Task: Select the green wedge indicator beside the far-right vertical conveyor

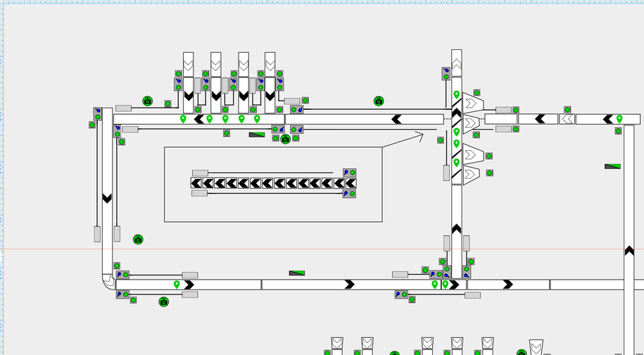Action: [x=612, y=166]
